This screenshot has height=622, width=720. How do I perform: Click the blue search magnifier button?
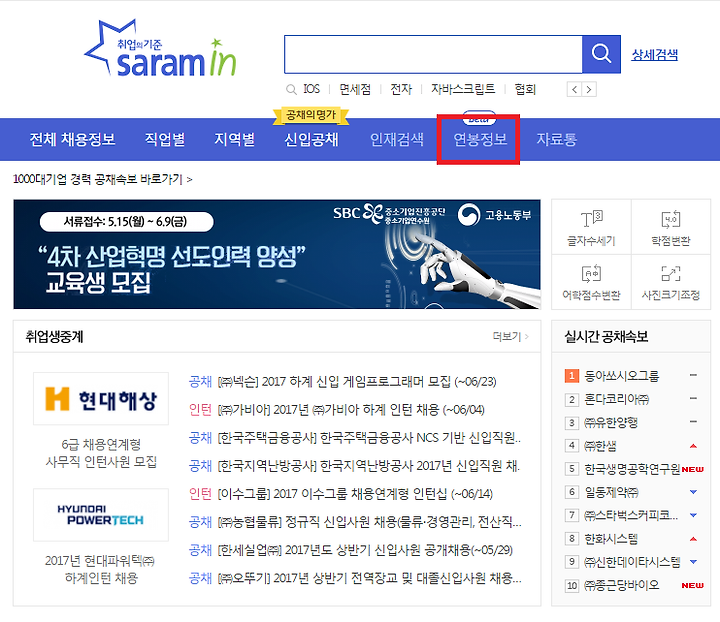pyautogui.click(x=601, y=54)
